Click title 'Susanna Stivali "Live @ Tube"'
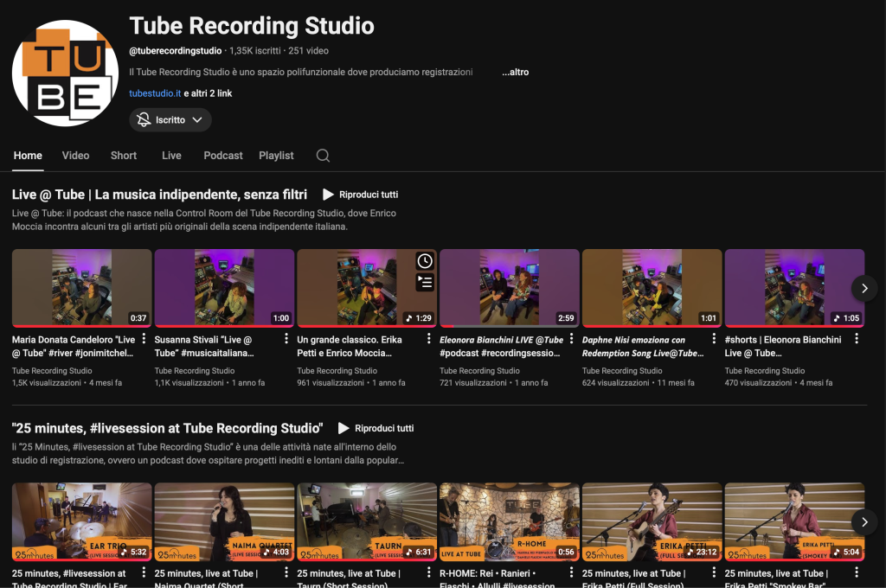 [x=204, y=346]
